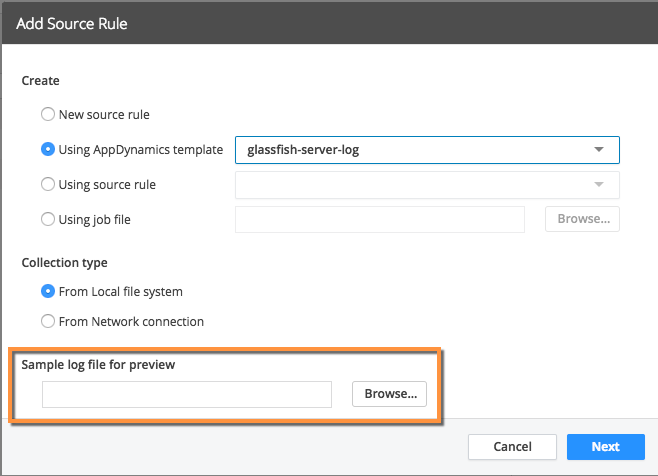658x476 pixels.
Task: Focus the sample log file input field
Action: (x=187, y=394)
